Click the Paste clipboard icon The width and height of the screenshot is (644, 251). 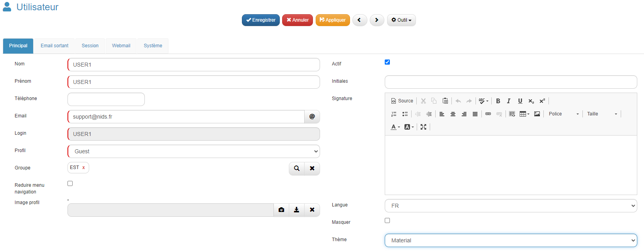pos(445,101)
